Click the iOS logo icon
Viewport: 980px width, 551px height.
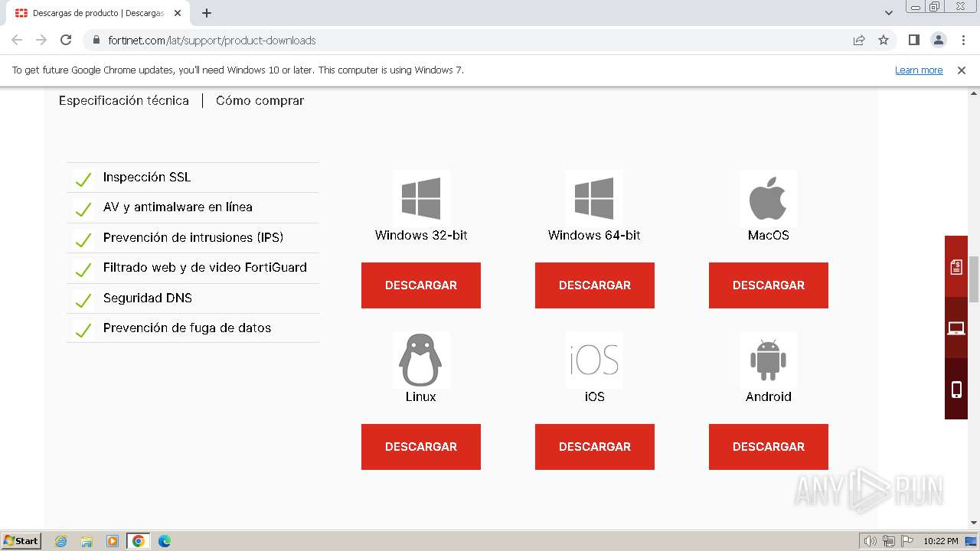tap(594, 360)
